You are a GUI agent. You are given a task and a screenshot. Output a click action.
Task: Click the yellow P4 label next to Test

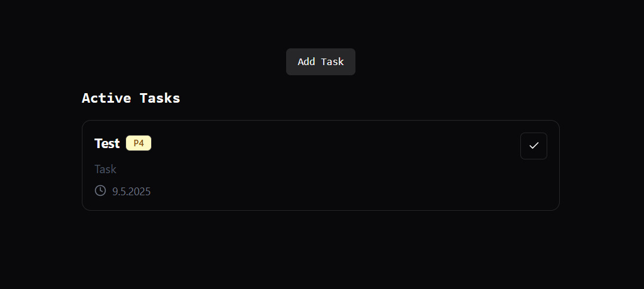pyautogui.click(x=139, y=143)
